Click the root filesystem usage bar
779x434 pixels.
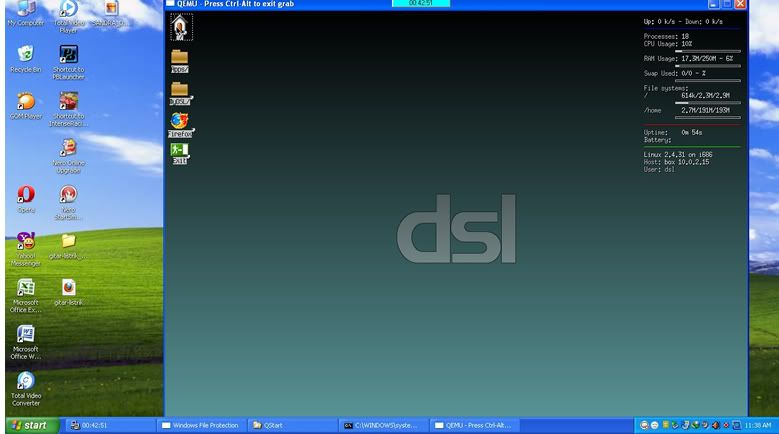[707, 103]
